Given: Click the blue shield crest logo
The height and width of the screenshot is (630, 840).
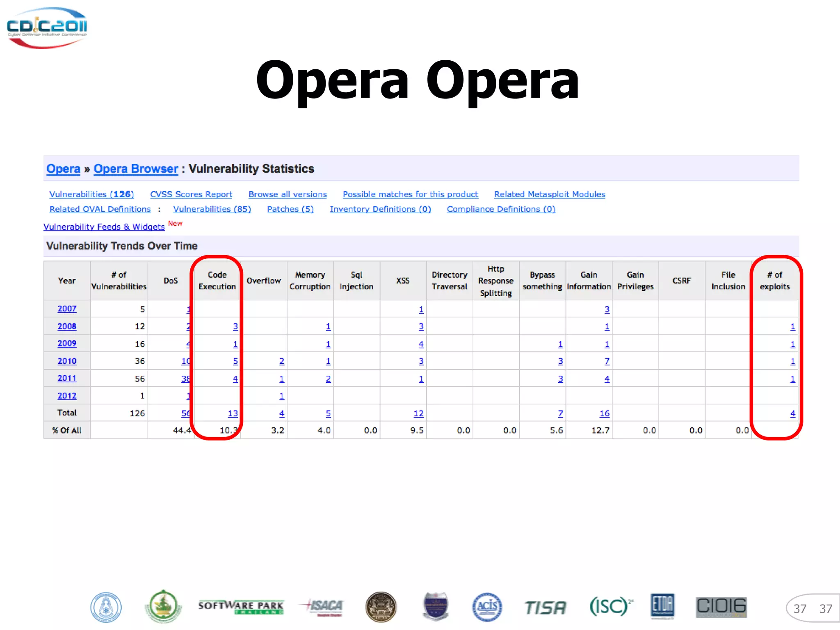Looking at the screenshot, I should tap(435, 606).
